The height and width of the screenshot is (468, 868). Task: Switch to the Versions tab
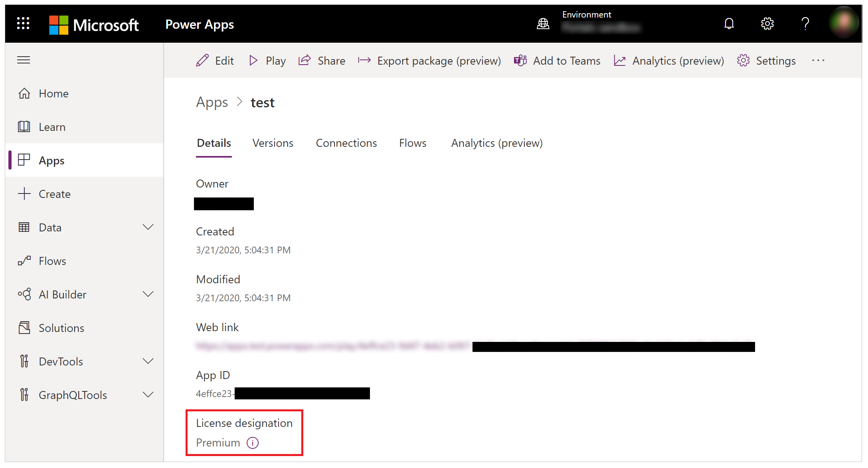point(273,143)
